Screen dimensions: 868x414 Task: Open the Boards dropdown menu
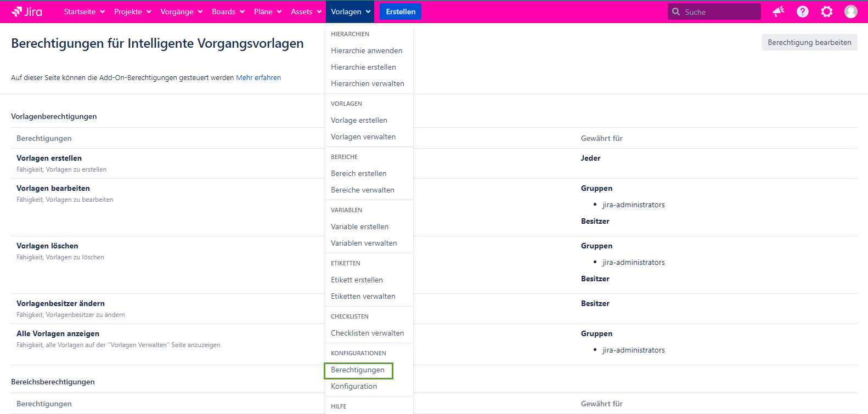click(228, 12)
